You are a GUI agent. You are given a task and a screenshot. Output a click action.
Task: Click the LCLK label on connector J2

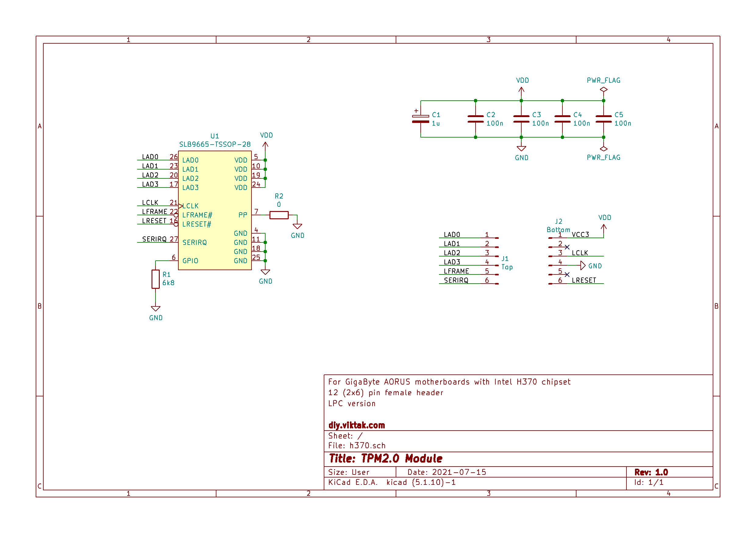coord(579,253)
